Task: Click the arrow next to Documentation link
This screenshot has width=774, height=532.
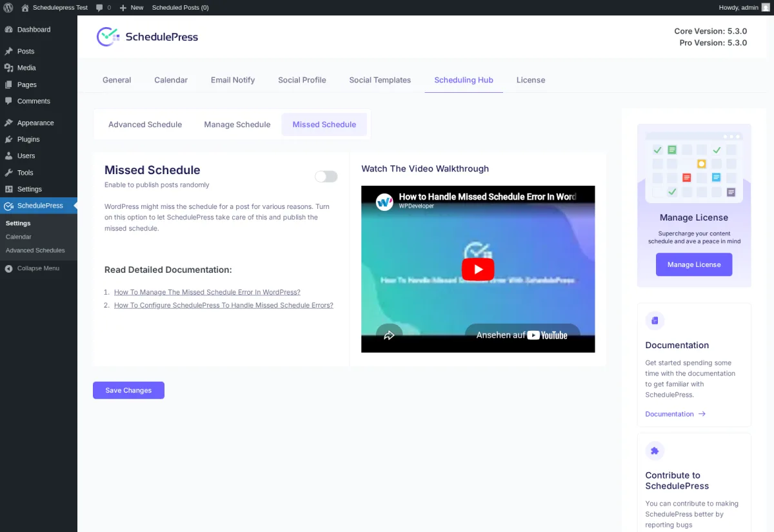Action: click(x=702, y=414)
